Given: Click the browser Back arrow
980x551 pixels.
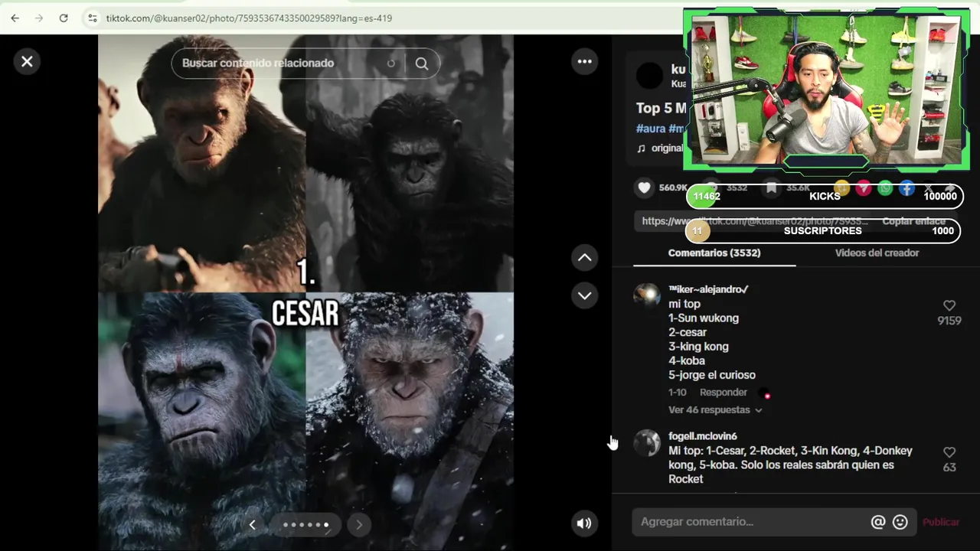Looking at the screenshot, I should pyautogui.click(x=15, y=18).
